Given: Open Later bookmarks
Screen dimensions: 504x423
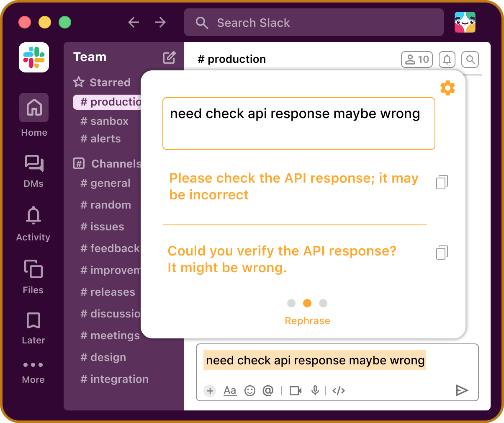Looking at the screenshot, I should 33,328.
